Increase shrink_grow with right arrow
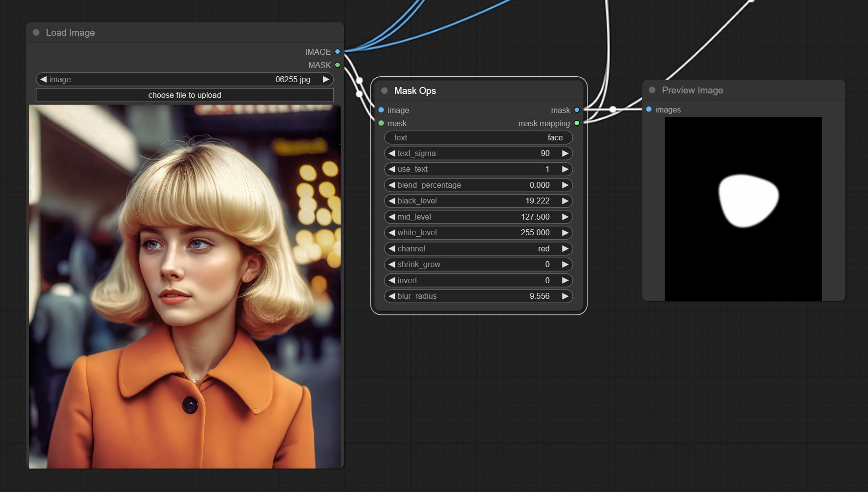Image resolution: width=868 pixels, height=492 pixels. pyautogui.click(x=565, y=264)
